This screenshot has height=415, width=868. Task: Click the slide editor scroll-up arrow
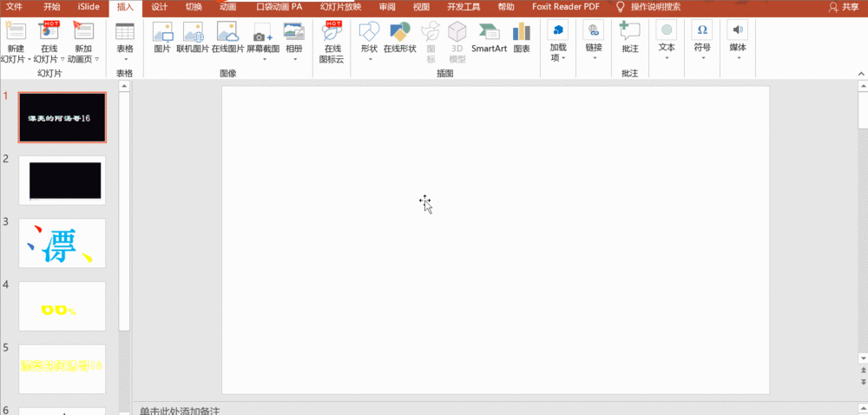tap(863, 86)
